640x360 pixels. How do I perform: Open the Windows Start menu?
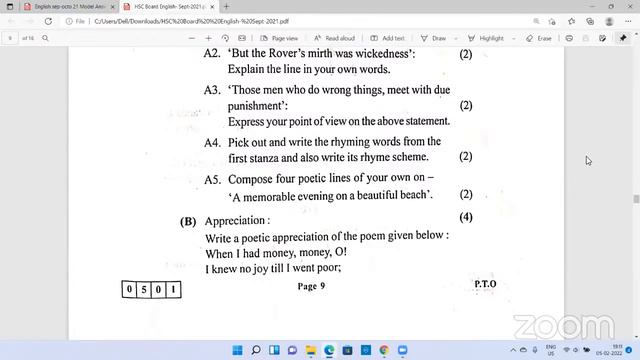click(x=237, y=350)
